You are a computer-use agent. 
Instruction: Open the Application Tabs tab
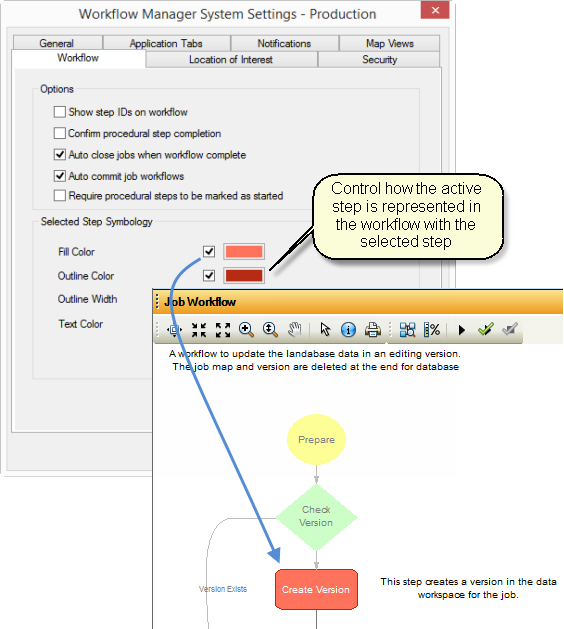166,43
